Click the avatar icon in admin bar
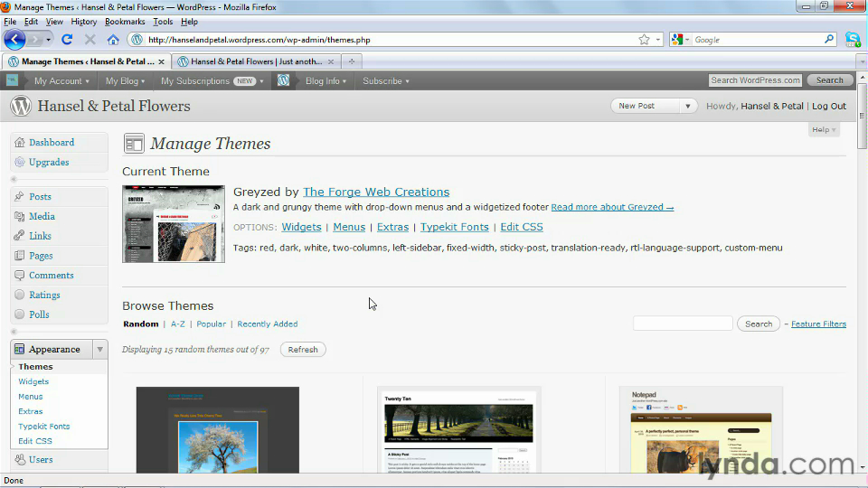This screenshot has height=488, width=868. point(12,80)
